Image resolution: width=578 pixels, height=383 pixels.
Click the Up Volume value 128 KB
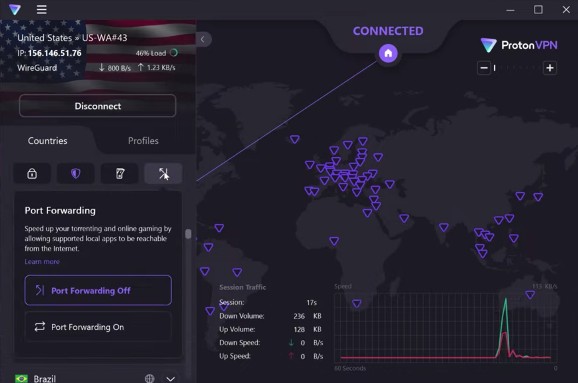[x=307, y=329]
